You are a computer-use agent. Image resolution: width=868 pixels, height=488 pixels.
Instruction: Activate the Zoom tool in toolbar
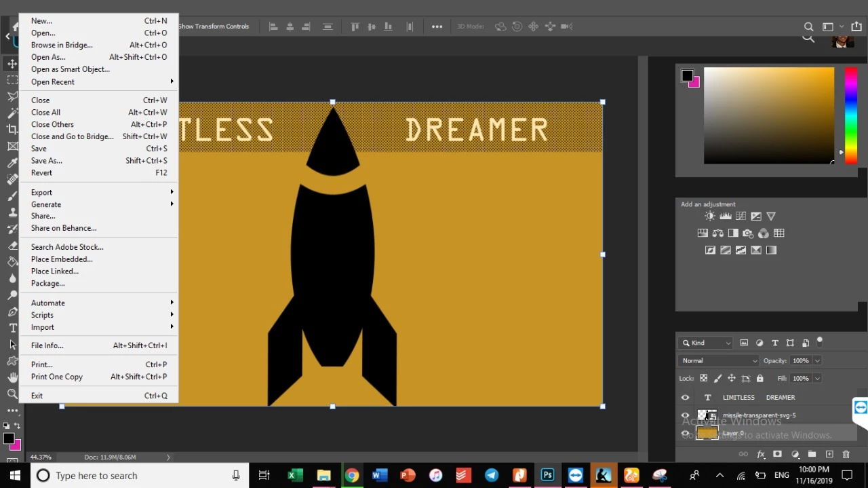tap(12, 394)
